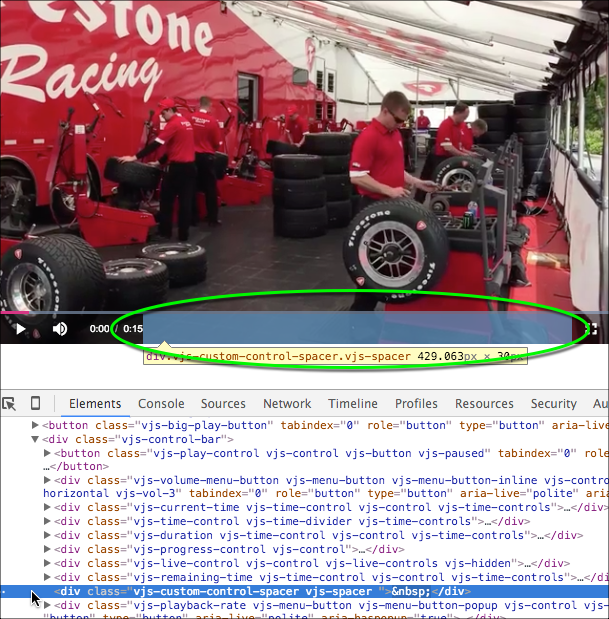Select the highlighted vjs-custom-control-spacer element row
This screenshot has width=609, height=619.
coord(250,591)
